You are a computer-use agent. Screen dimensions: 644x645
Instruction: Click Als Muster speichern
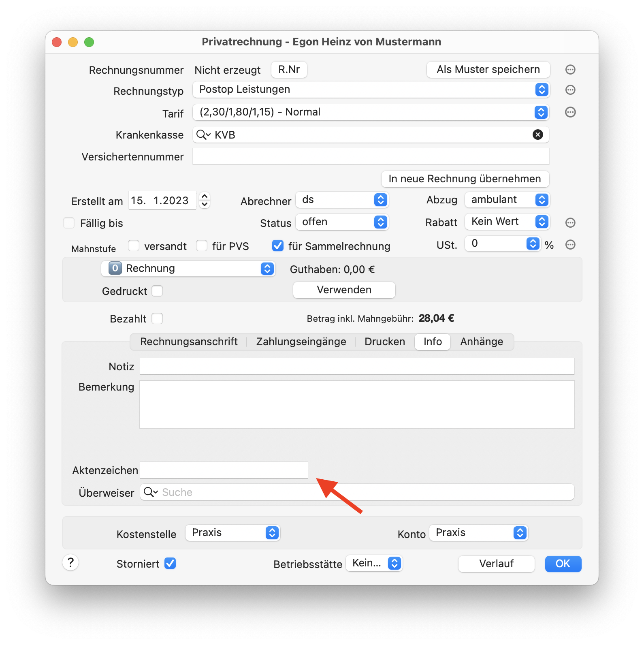pos(488,69)
